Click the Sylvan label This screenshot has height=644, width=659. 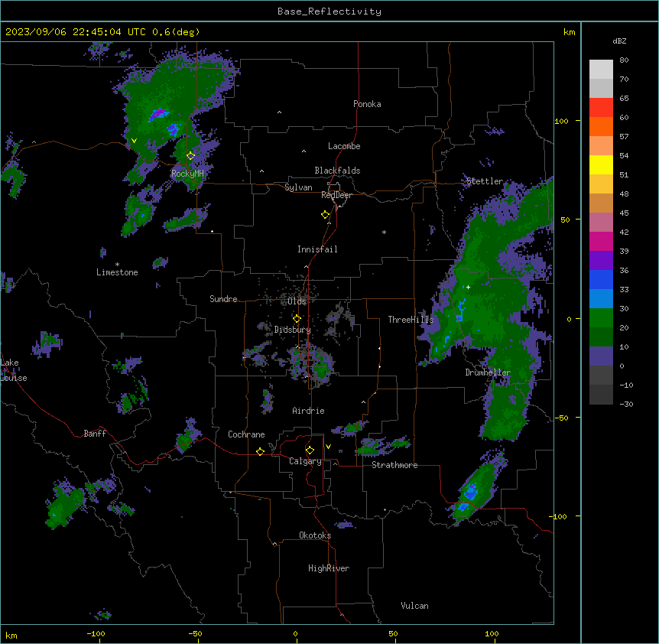pyautogui.click(x=298, y=187)
